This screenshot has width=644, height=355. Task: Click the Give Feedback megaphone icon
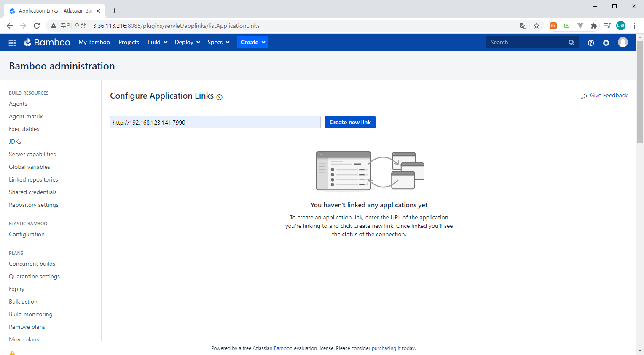583,96
